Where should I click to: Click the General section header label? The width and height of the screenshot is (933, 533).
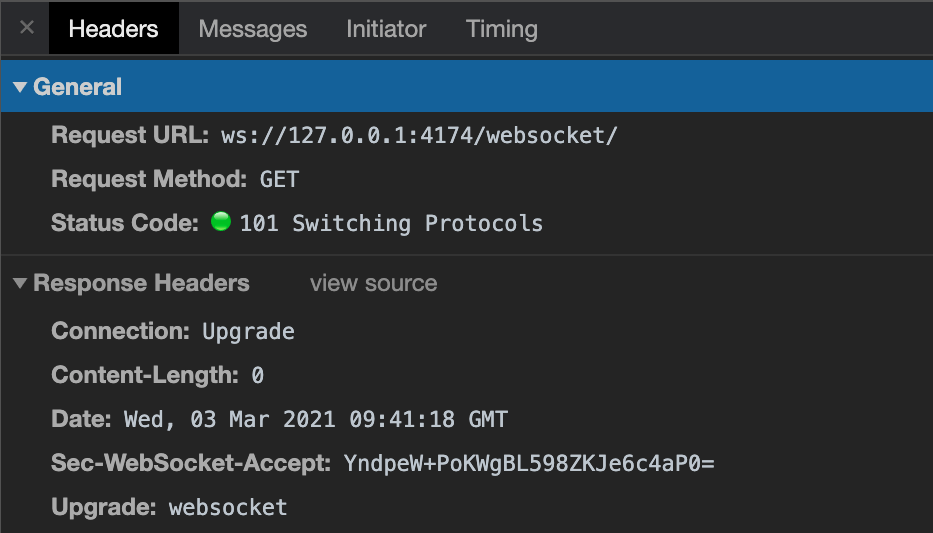tap(77, 88)
